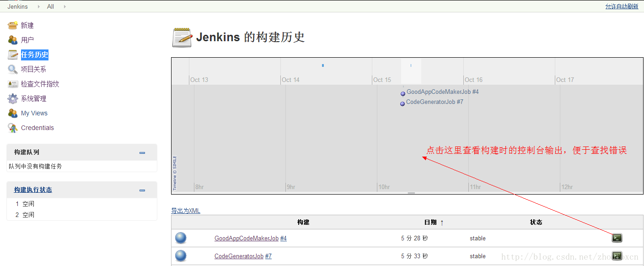Image resolution: width=644 pixels, height=266 pixels.
Task: Open dropdown arrow after All breadcrumb
Action: click(x=64, y=6)
